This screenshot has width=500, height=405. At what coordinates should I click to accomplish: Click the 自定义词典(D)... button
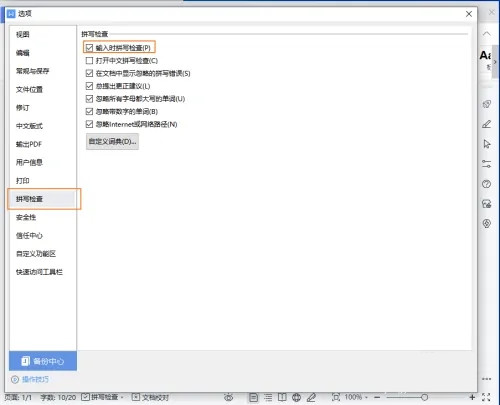(112, 142)
